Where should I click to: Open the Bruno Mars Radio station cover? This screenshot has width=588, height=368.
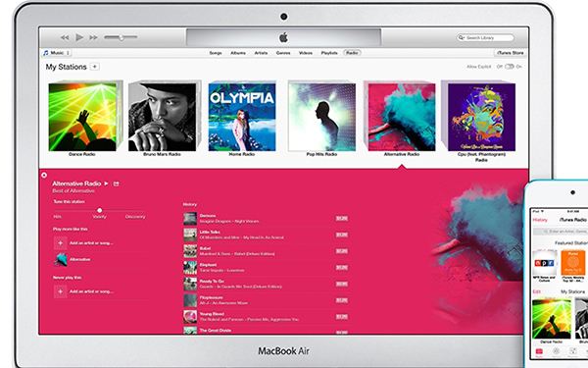tap(162, 117)
